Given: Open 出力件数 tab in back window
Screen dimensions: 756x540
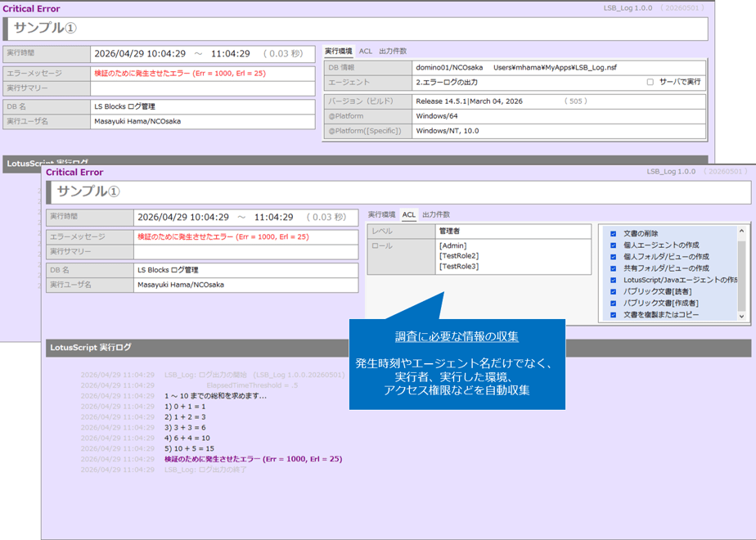Looking at the screenshot, I should coord(393,51).
